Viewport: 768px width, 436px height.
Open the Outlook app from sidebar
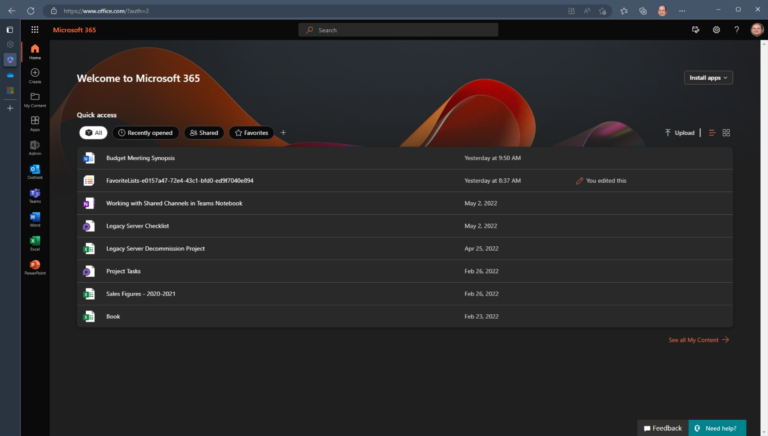tap(35, 170)
